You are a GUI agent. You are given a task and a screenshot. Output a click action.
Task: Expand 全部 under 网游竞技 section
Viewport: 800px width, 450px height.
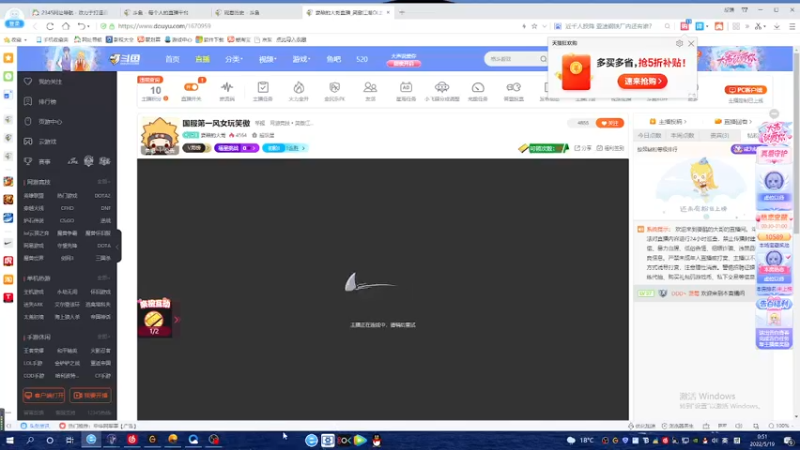(x=104, y=182)
